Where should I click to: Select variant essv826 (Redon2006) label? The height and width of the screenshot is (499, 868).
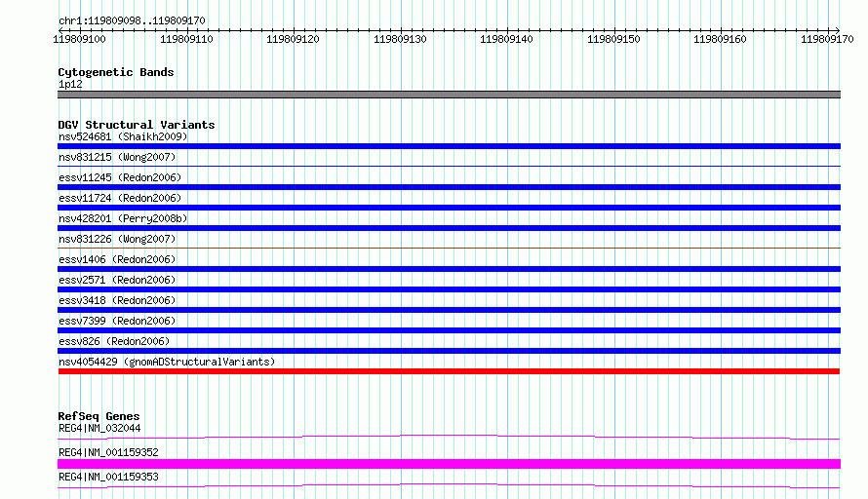coord(114,341)
